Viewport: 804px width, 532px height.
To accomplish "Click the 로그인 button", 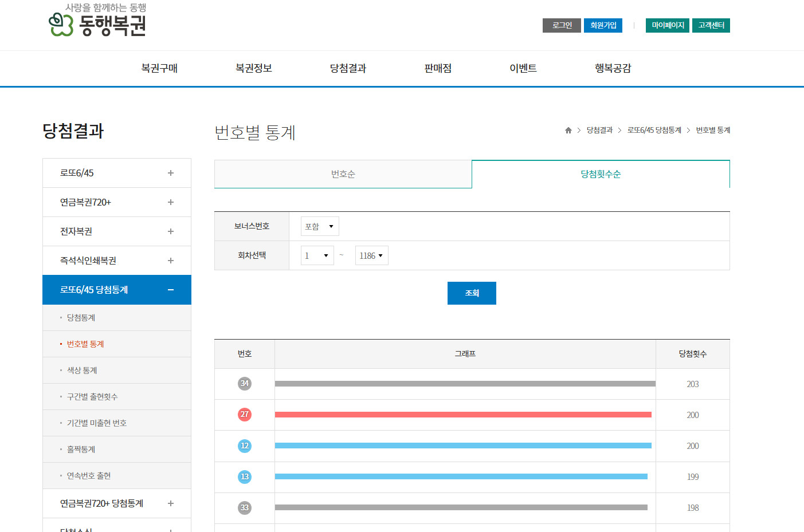I will (x=562, y=25).
